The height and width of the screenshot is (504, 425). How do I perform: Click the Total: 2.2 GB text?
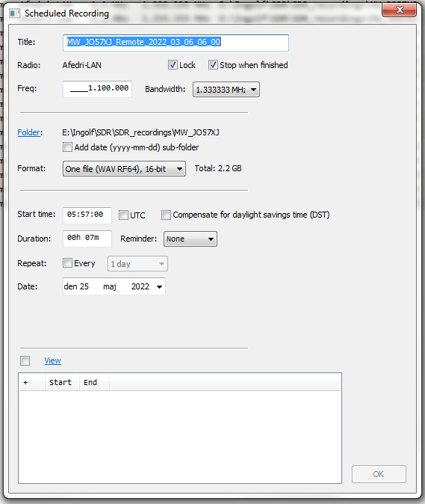(x=218, y=168)
